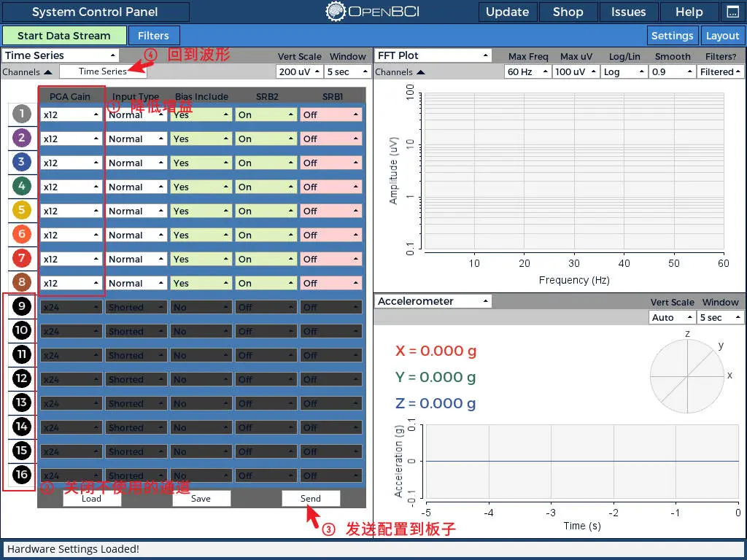Open the Layout button
747x560 pixels.
tap(722, 36)
